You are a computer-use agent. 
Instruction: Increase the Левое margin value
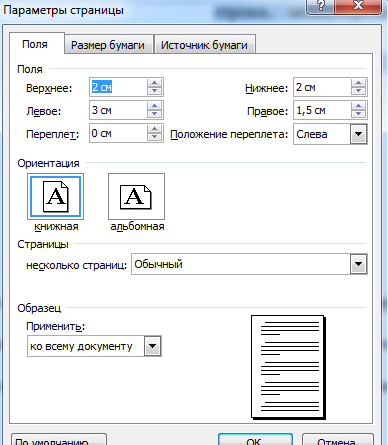pyautogui.click(x=154, y=106)
